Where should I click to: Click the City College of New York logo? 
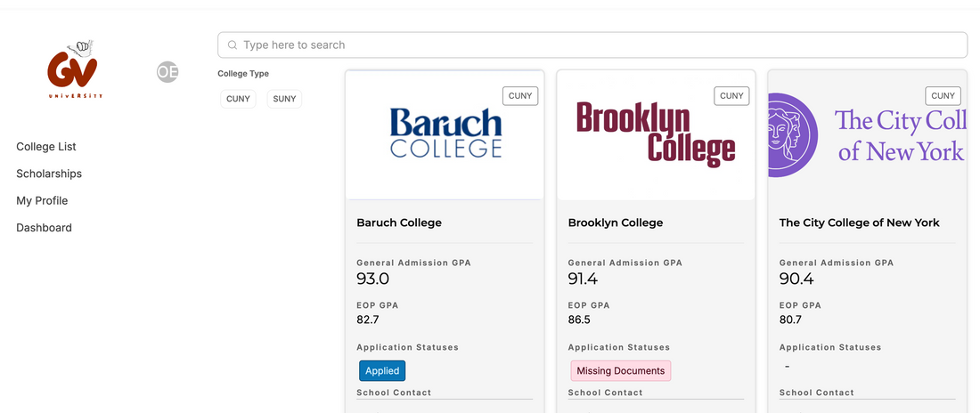click(x=867, y=134)
